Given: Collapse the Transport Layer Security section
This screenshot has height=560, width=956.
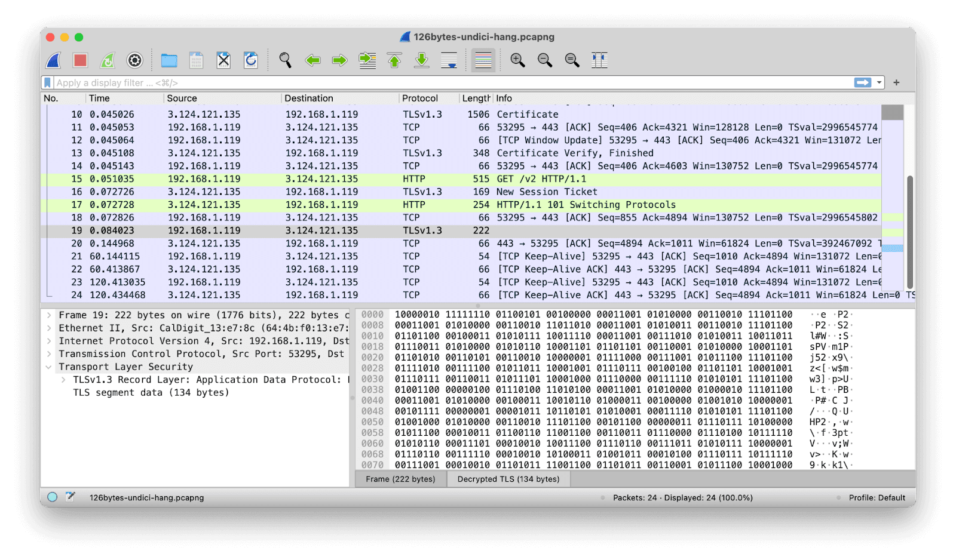Looking at the screenshot, I should click(x=49, y=367).
